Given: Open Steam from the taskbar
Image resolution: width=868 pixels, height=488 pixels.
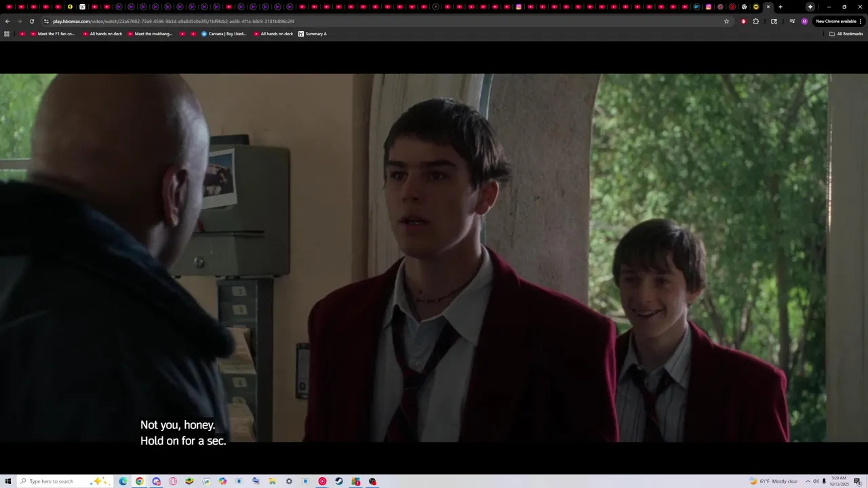Looking at the screenshot, I should [x=339, y=481].
